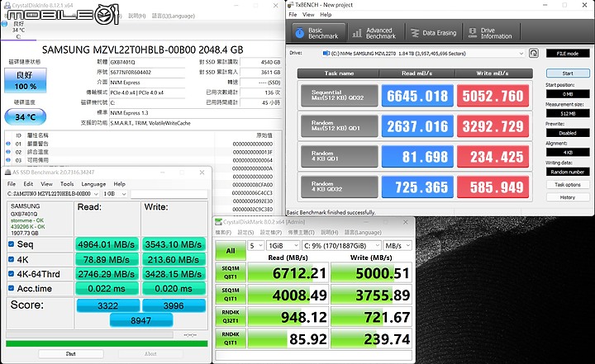Open the 佈景主題(T) menu in CrystalDiskMark
Image resolution: width=595 pixels, height=364 pixels.
(301, 232)
